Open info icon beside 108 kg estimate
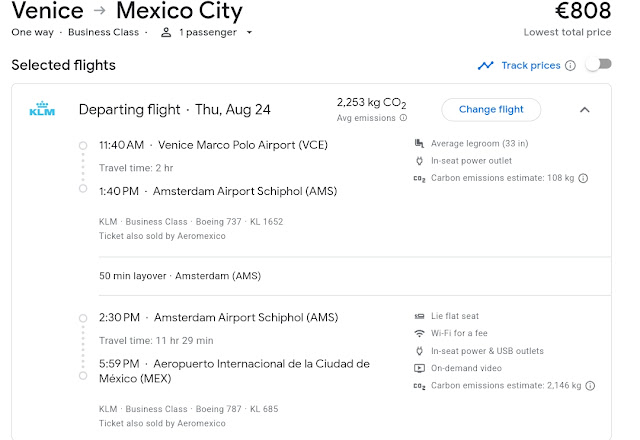Image resolution: width=640 pixels, height=440 pixels. pyautogui.click(x=583, y=178)
